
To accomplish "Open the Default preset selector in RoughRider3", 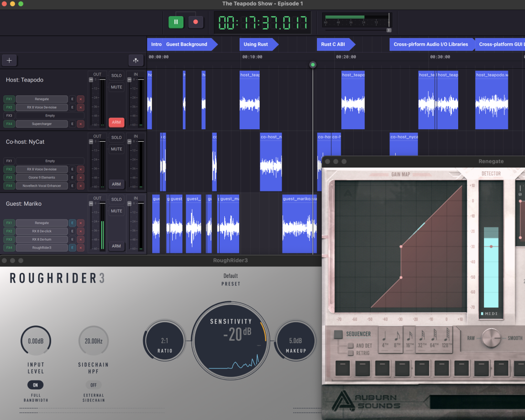I will tap(231, 280).
